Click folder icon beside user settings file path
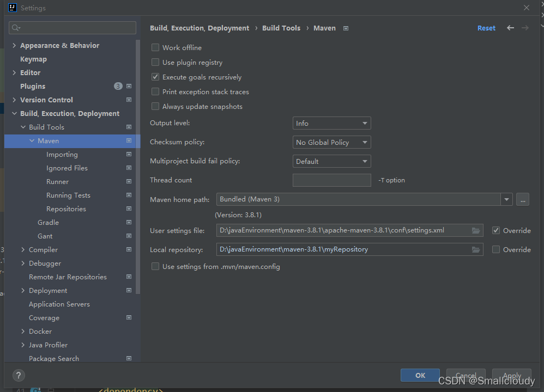The image size is (544, 392). click(x=476, y=230)
